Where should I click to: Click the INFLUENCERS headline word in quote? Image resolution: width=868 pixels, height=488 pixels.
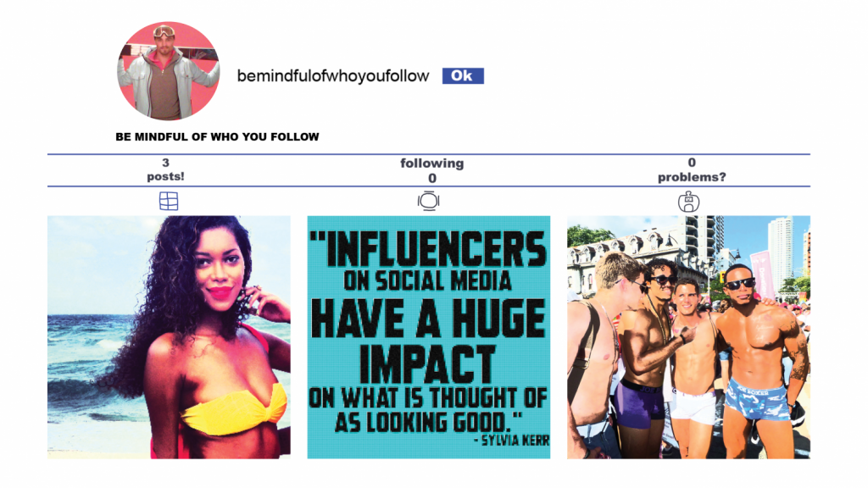(x=428, y=248)
